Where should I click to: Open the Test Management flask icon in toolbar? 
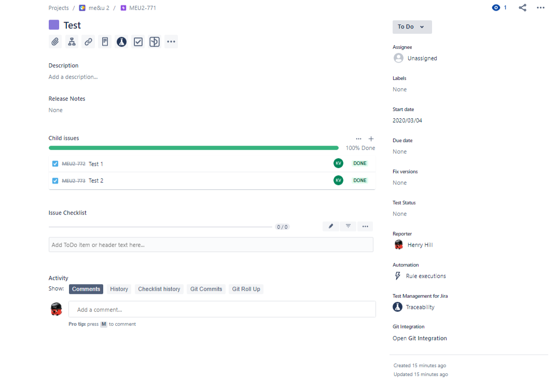pos(121,42)
